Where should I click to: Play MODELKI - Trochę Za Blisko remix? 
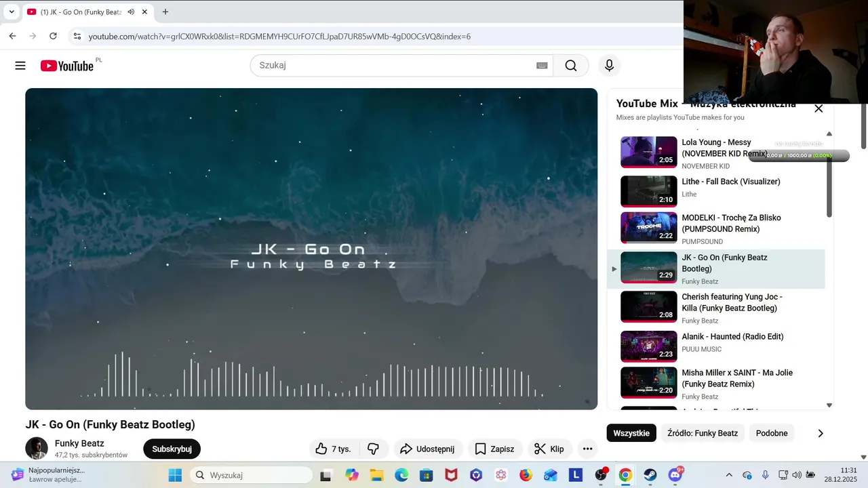(731, 223)
